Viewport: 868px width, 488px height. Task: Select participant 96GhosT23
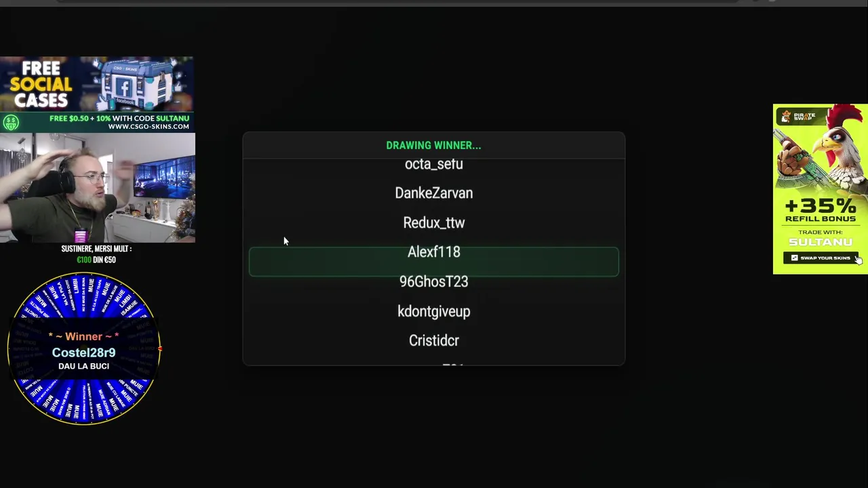[434, 281]
